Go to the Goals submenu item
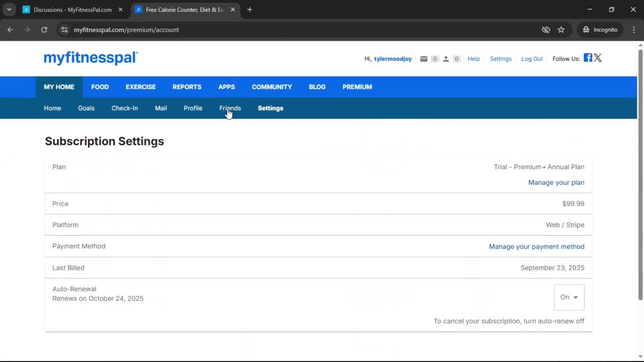Screen dimensions: 644x362 click(86, 108)
